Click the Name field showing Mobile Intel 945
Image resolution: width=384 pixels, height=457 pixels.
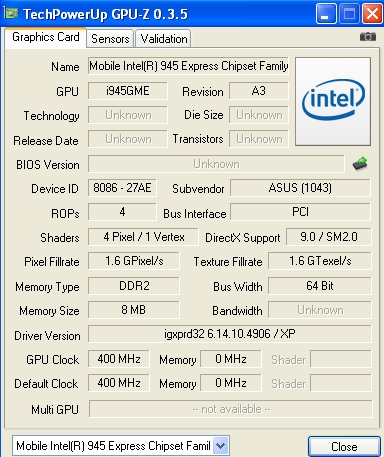click(x=188, y=66)
